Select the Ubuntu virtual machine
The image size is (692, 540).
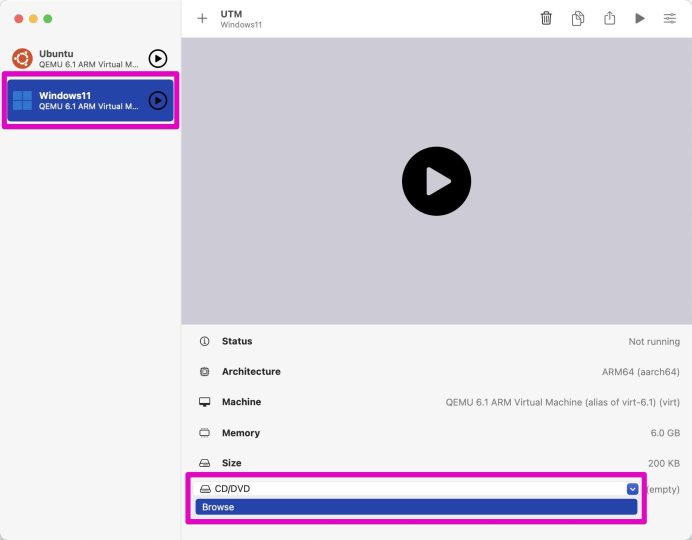pyautogui.click(x=90, y=58)
